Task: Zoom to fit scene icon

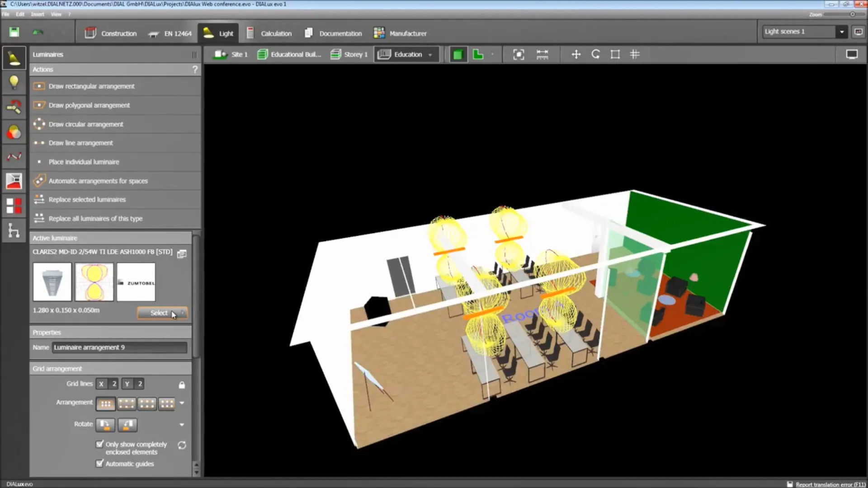Action: (519, 55)
